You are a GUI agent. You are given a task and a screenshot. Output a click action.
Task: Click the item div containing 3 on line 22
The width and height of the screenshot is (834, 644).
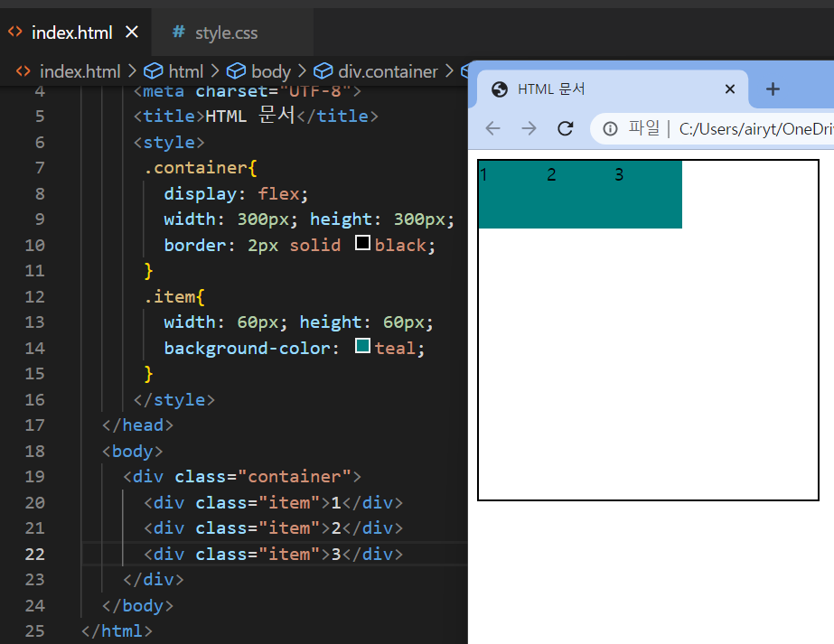[274, 554]
